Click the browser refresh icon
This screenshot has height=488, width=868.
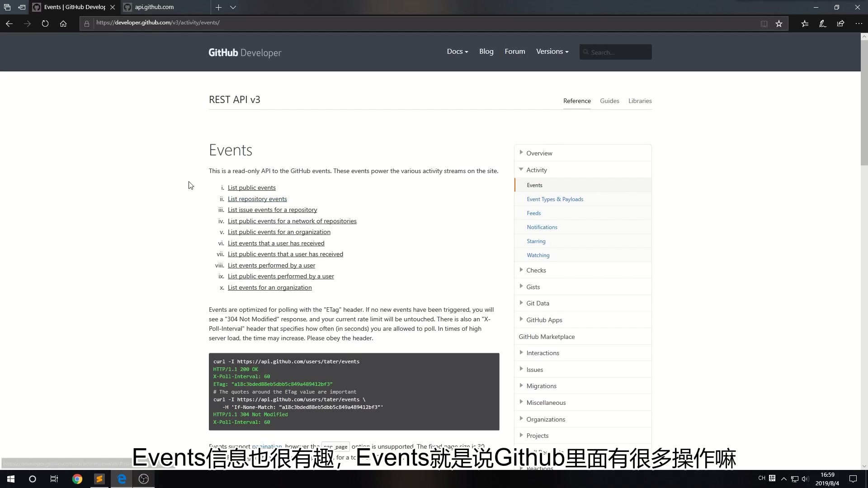click(x=45, y=23)
